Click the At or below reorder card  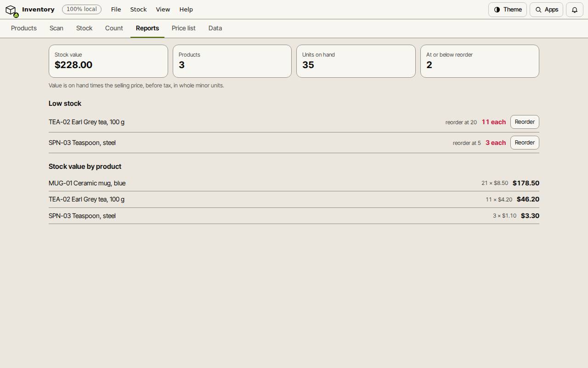coord(480,61)
